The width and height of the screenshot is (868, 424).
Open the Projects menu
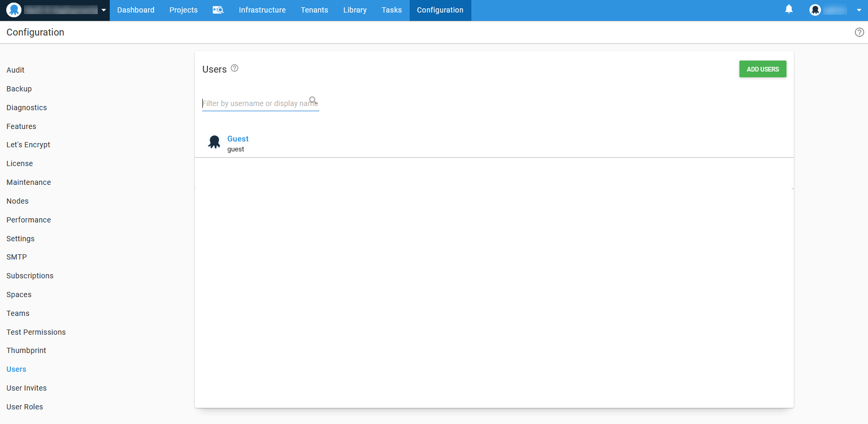[183, 10]
